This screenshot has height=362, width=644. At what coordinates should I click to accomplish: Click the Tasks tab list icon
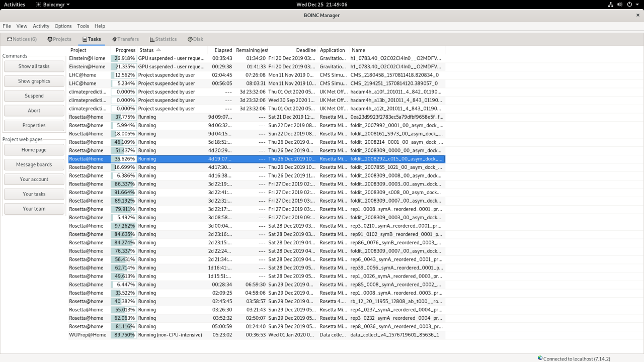[85, 39]
